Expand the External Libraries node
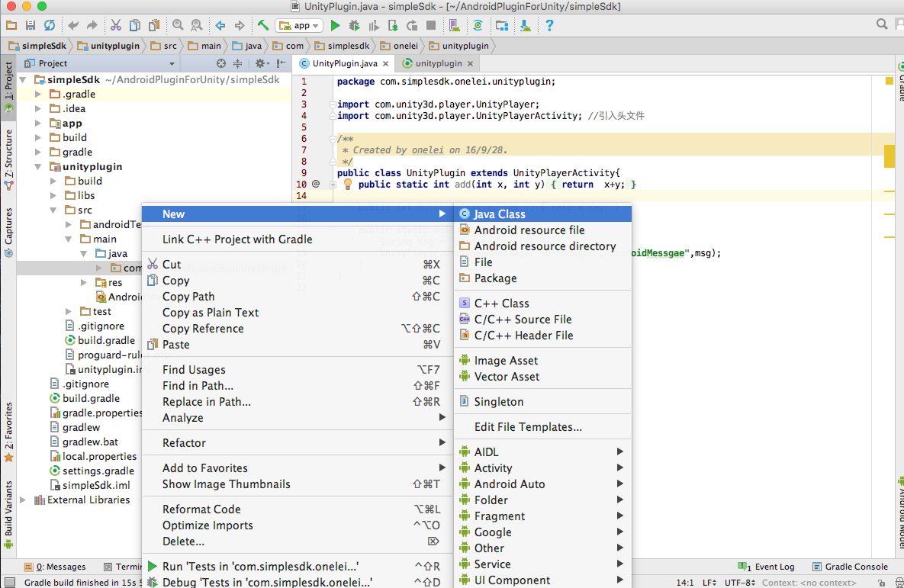The image size is (904, 588). click(x=23, y=500)
